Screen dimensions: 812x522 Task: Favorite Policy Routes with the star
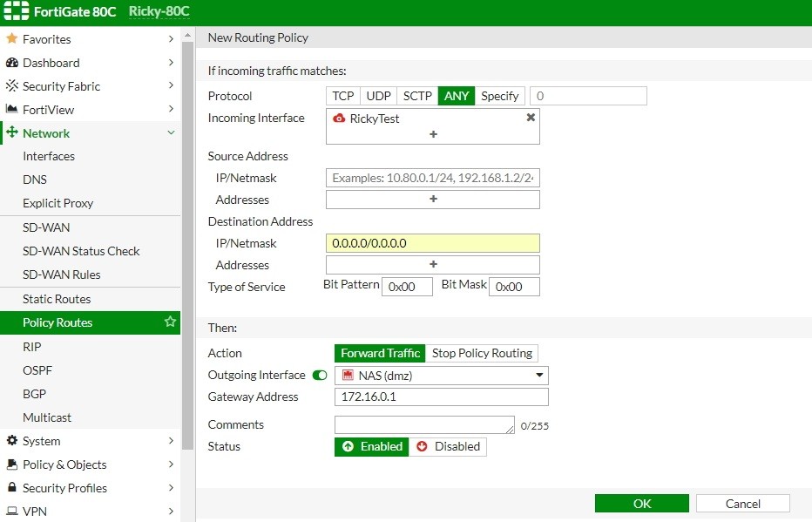[170, 322]
